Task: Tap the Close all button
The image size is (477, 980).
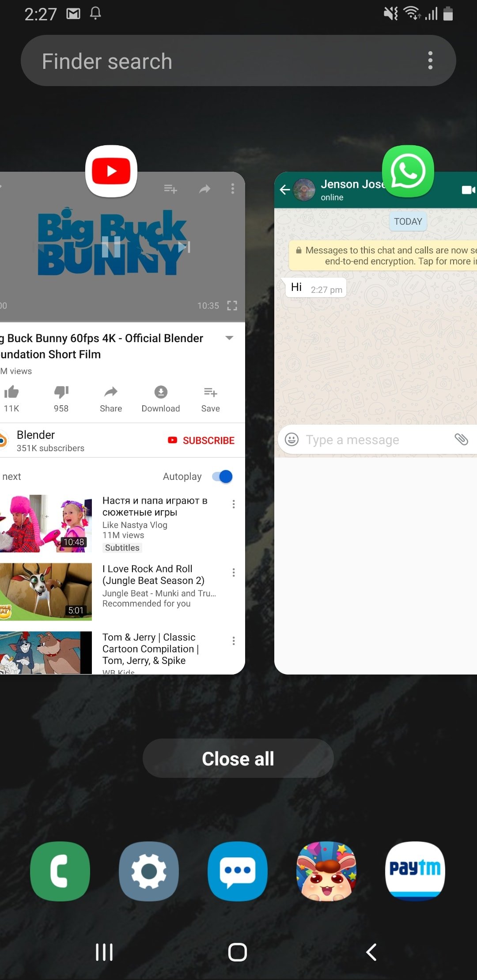Action: (x=238, y=758)
